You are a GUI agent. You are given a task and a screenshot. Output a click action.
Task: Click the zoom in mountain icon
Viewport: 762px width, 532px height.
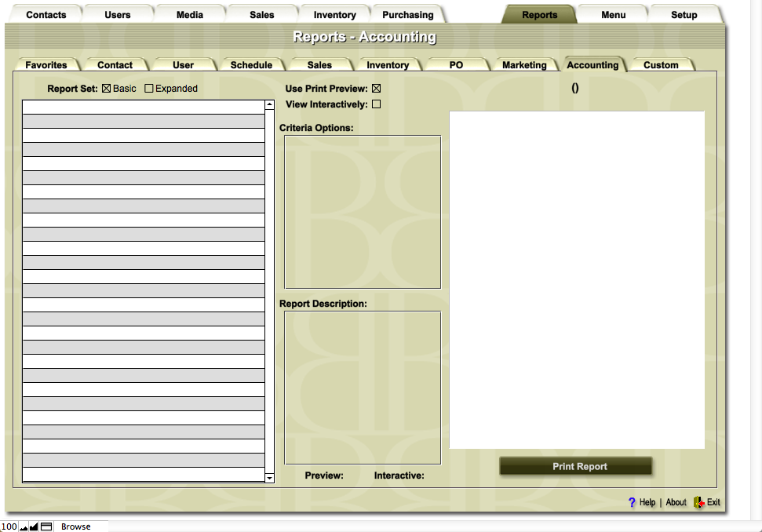[34, 527]
